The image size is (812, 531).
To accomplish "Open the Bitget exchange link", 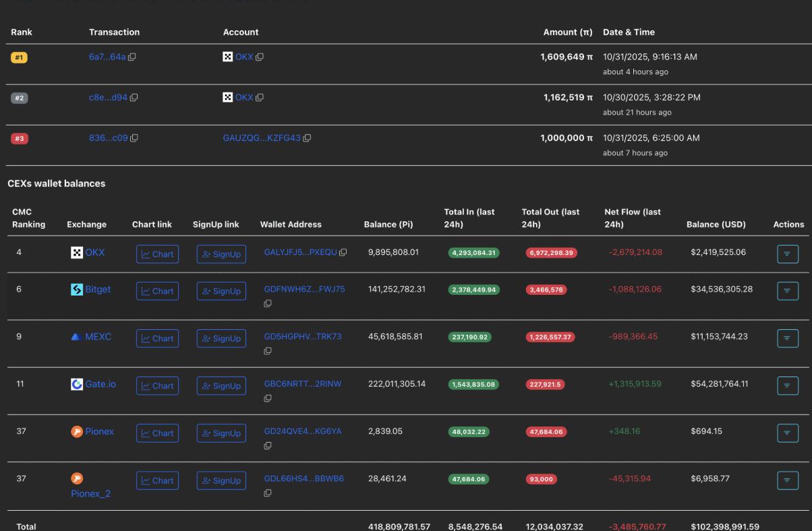I will [x=98, y=289].
